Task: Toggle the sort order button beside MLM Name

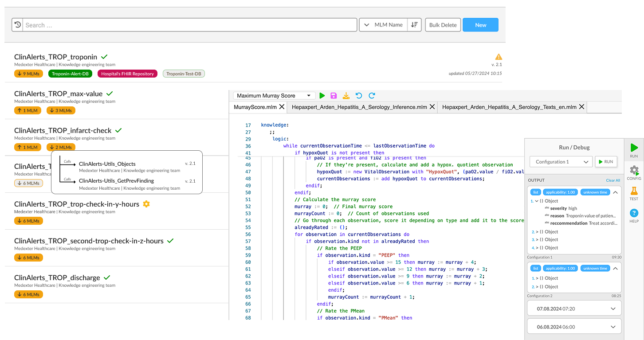Action: click(x=414, y=25)
